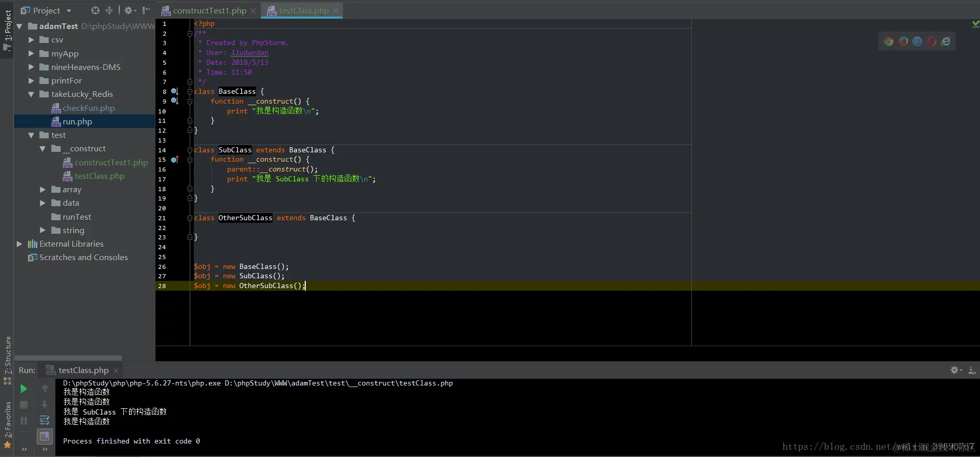
Task: Close the constructTest1.php editor tab
Action: (253, 10)
